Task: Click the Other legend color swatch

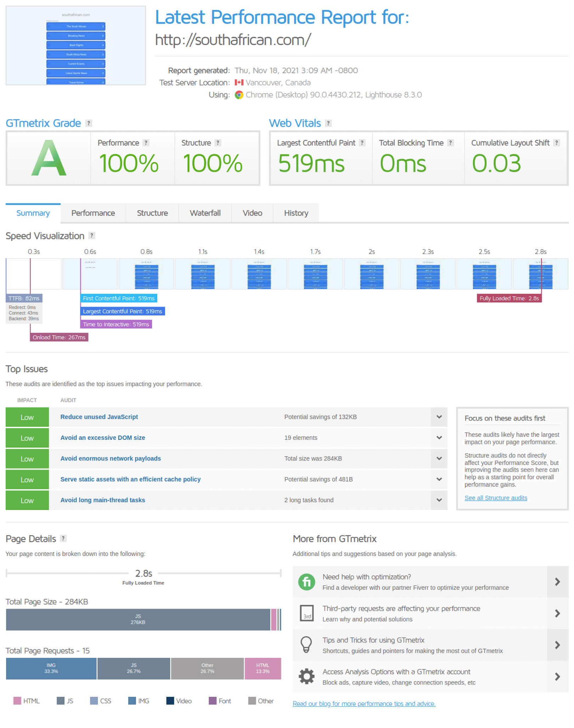Action: 252,701
